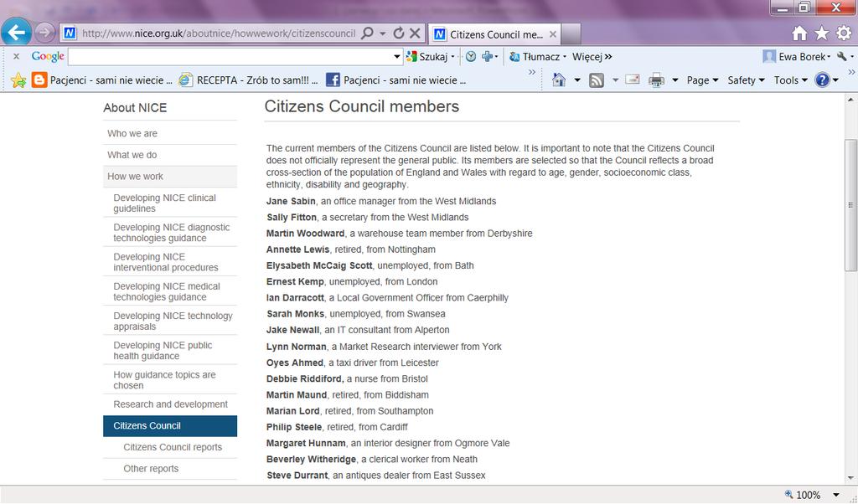Open the browser Home icon beside the favorites star
Screen dimensions: 858x504
(799, 33)
